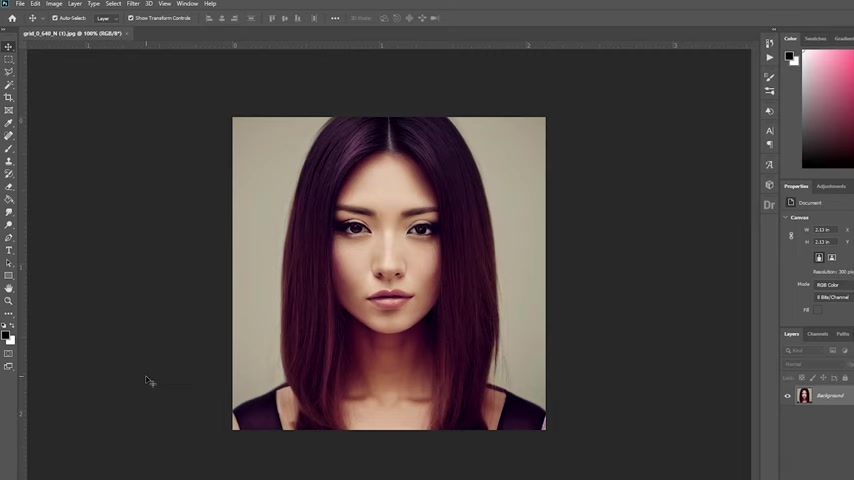Select the grid_0_640_N (1).jpg document tab
The image size is (854, 480).
[x=72, y=34]
